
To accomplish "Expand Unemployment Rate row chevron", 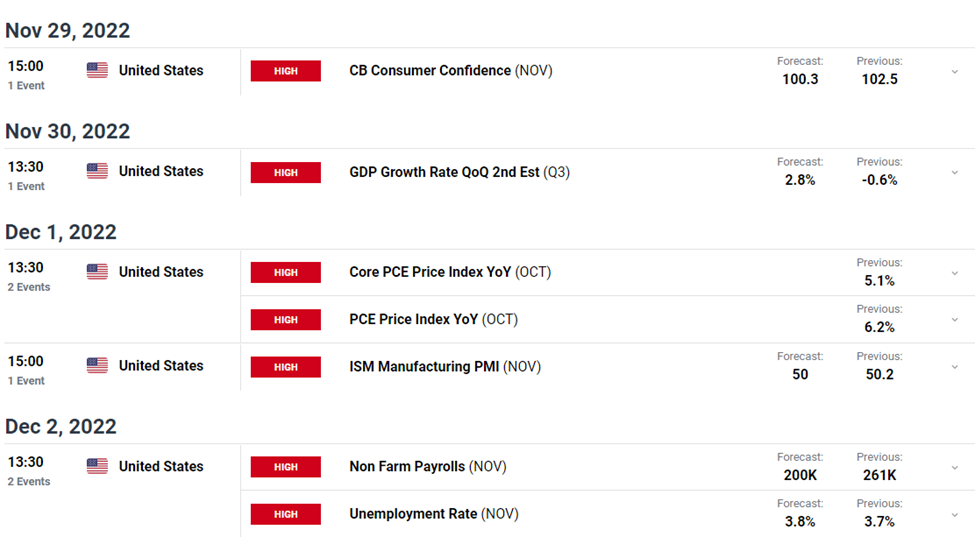I will point(954,515).
